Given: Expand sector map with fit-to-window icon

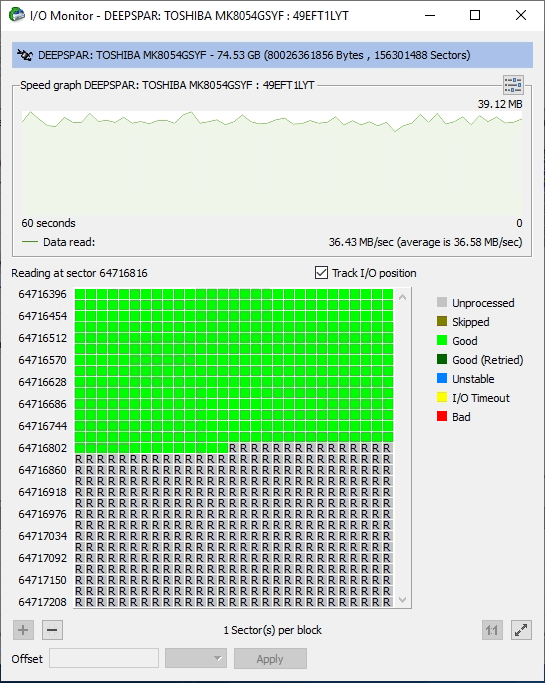Looking at the screenshot, I should [521, 630].
